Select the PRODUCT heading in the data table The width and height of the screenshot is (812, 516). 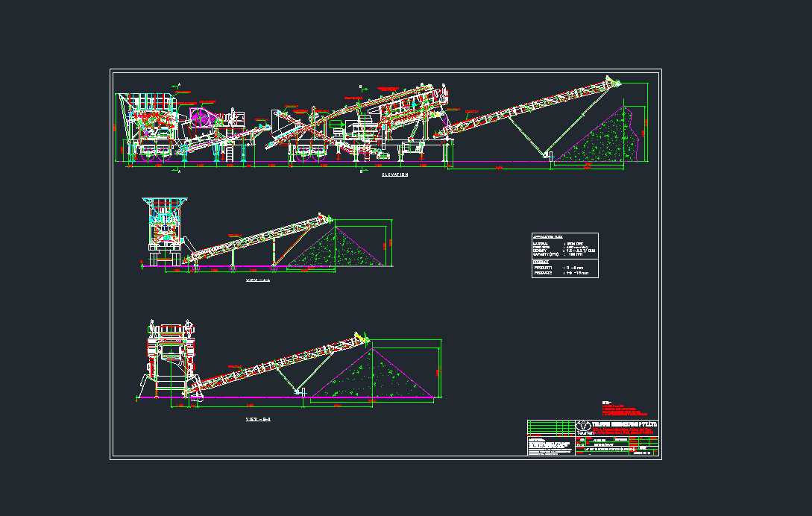542,261
